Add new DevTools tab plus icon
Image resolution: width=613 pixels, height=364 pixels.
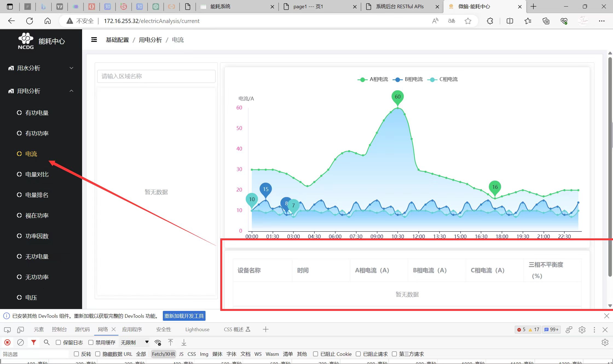pyautogui.click(x=265, y=330)
